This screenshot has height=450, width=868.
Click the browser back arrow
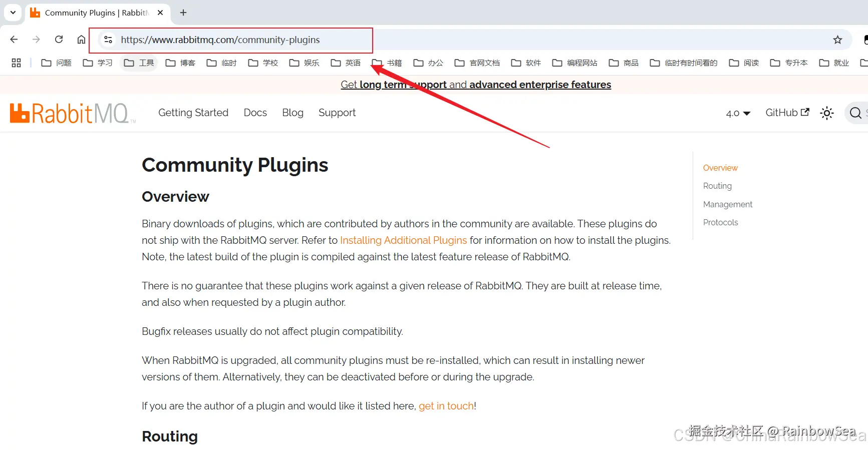coord(14,40)
